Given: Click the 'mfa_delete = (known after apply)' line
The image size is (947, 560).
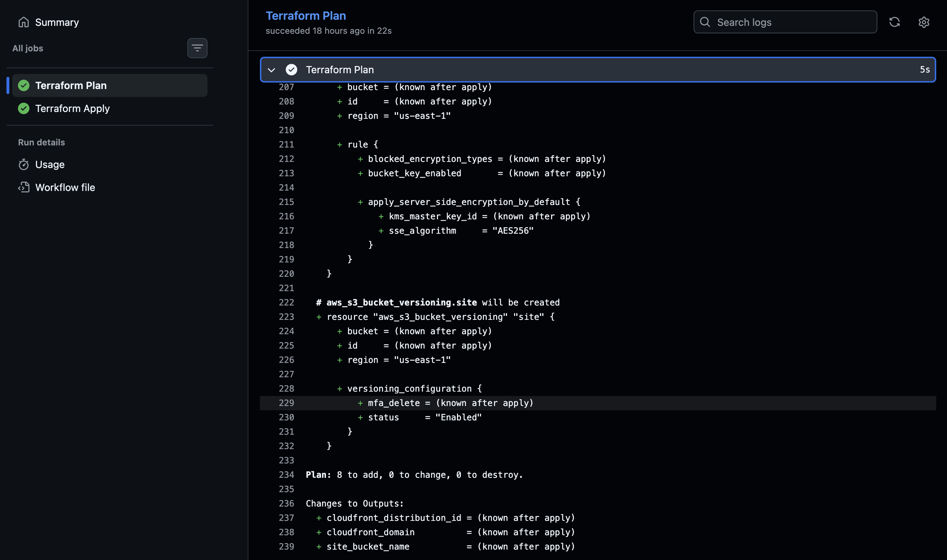Looking at the screenshot, I should 445,403.
